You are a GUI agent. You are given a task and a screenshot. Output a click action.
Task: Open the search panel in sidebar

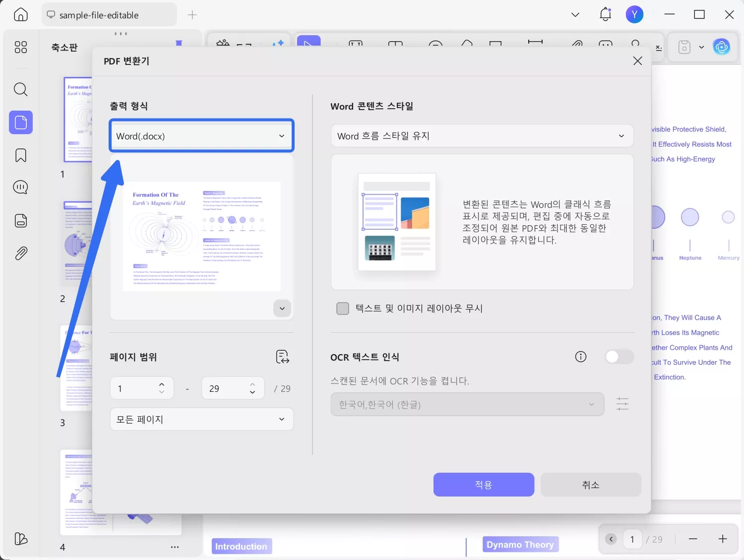[20, 90]
